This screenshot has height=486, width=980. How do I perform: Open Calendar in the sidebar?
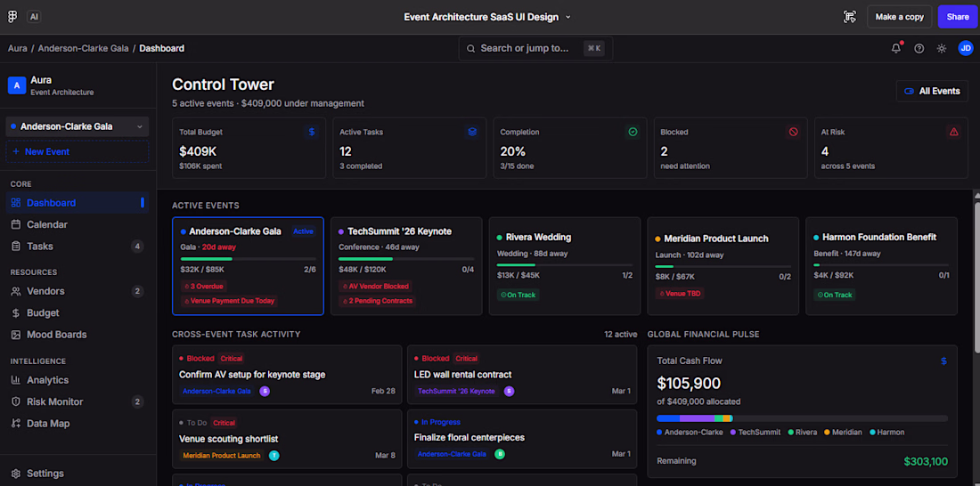point(46,224)
